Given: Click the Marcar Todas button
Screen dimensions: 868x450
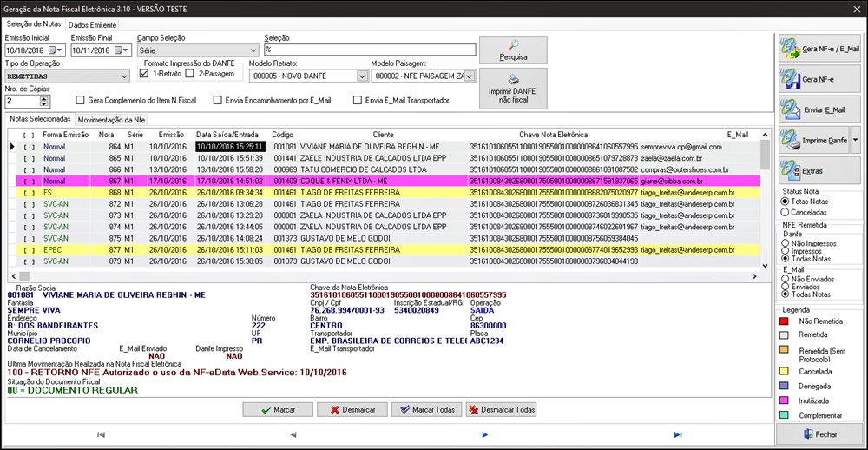Looking at the screenshot, I should [426, 410].
